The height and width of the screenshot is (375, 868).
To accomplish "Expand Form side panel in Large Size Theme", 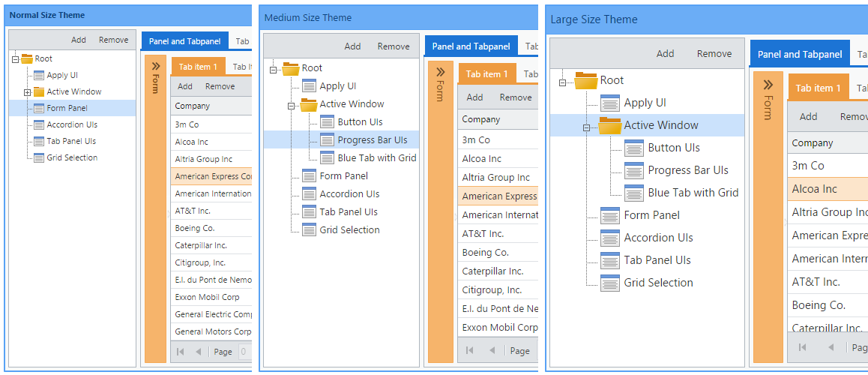I will [x=768, y=85].
